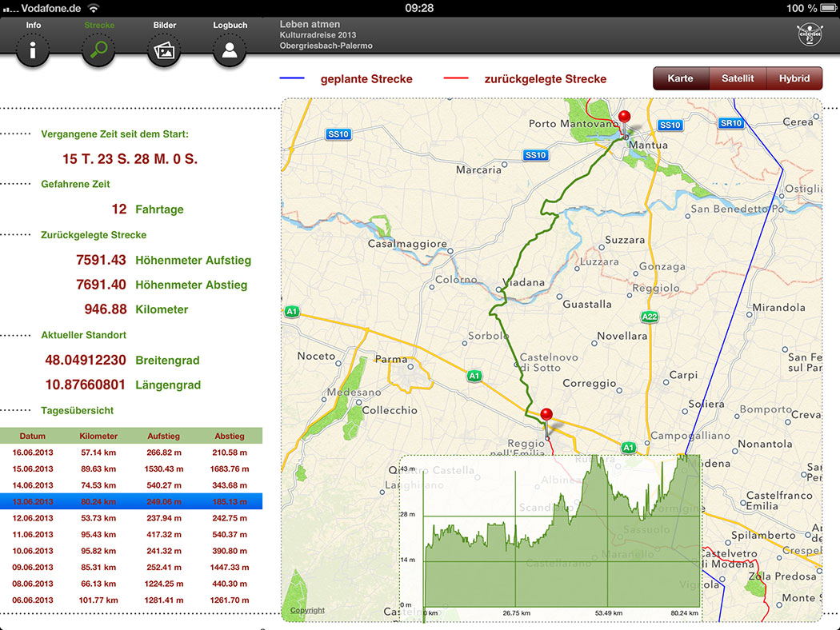This screenshot has height=630, width=840.
Task: Select the 11.06.2013 day row
Action: (131, 534)
